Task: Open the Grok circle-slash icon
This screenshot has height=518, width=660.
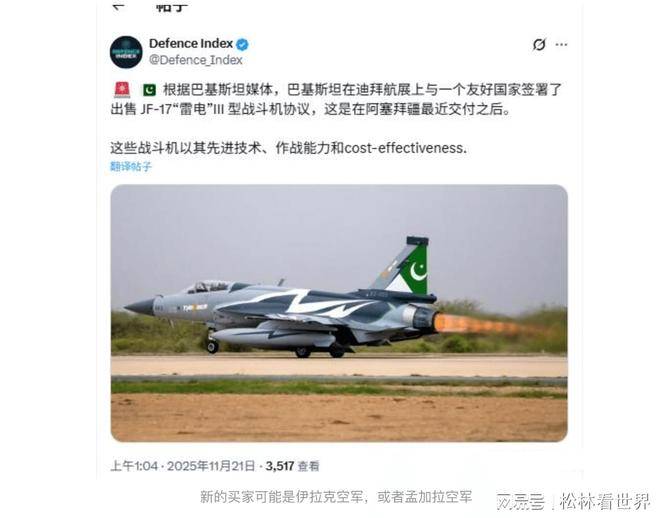Action: pos(539,44)
